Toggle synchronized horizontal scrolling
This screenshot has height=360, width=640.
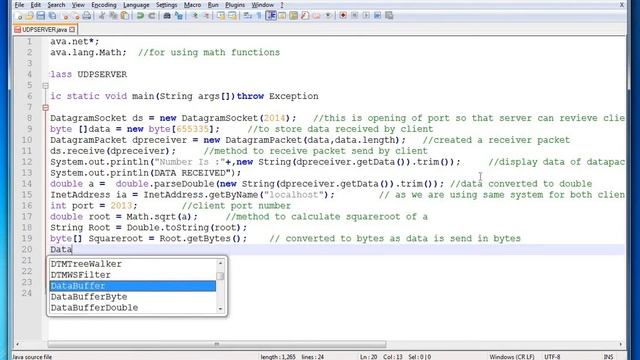(x=233, y=16)
